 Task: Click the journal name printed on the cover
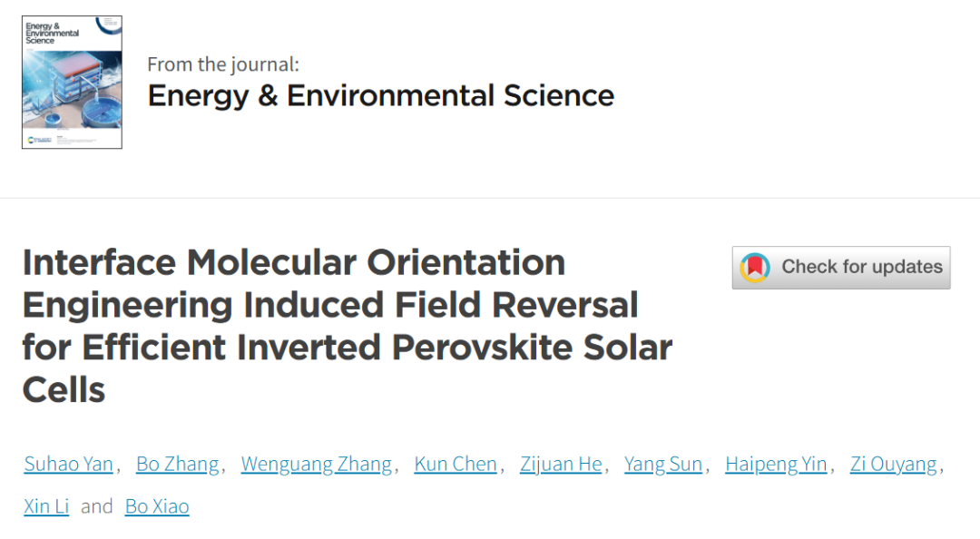tap(51, 34)
